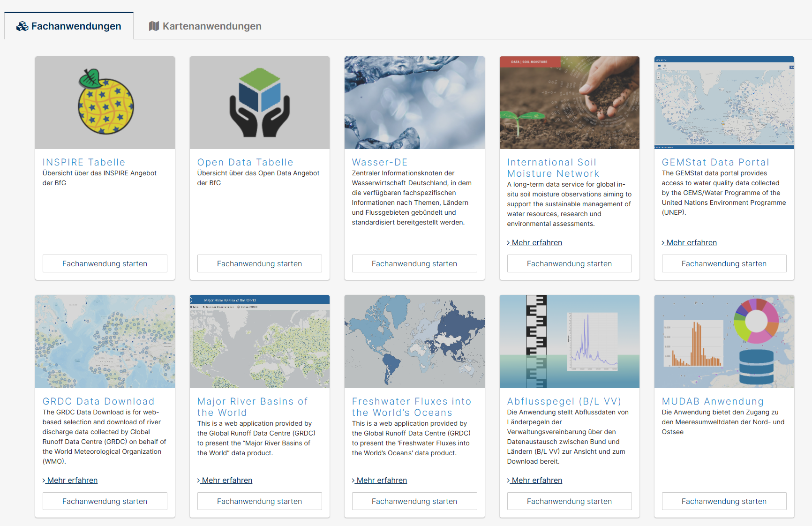Open the Kartenanwendungen tab
This screenshot has width=812, height=526.
point(205,26)
